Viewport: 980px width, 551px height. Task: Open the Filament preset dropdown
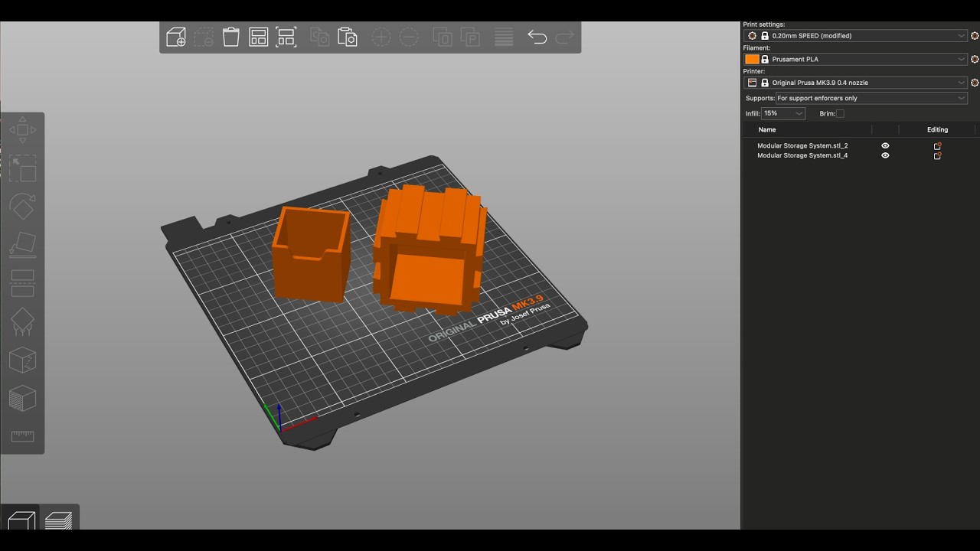[x=856, y=59]
